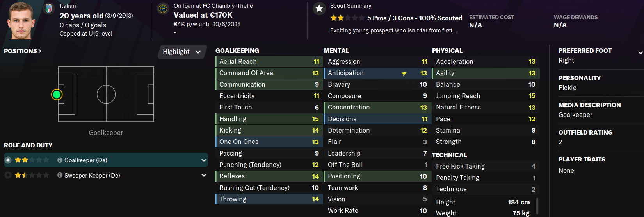Click the yellow arrow icon next to Anticipation

coord(404,74)
